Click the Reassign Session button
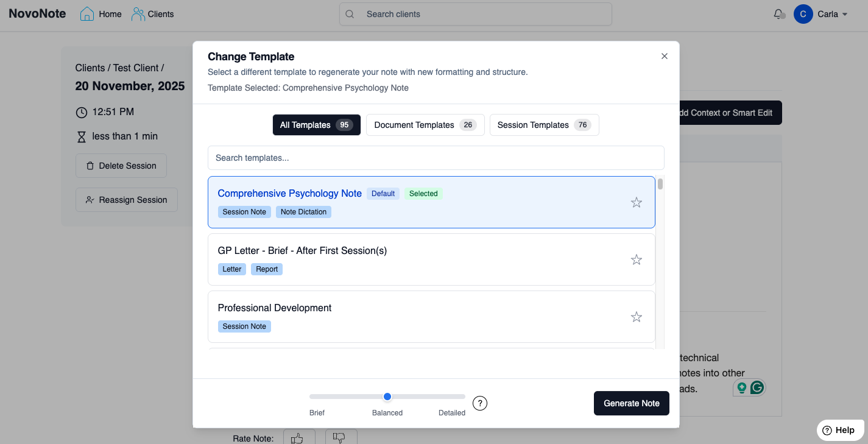Viewport: 868px width, 444px height. (127, 200)
